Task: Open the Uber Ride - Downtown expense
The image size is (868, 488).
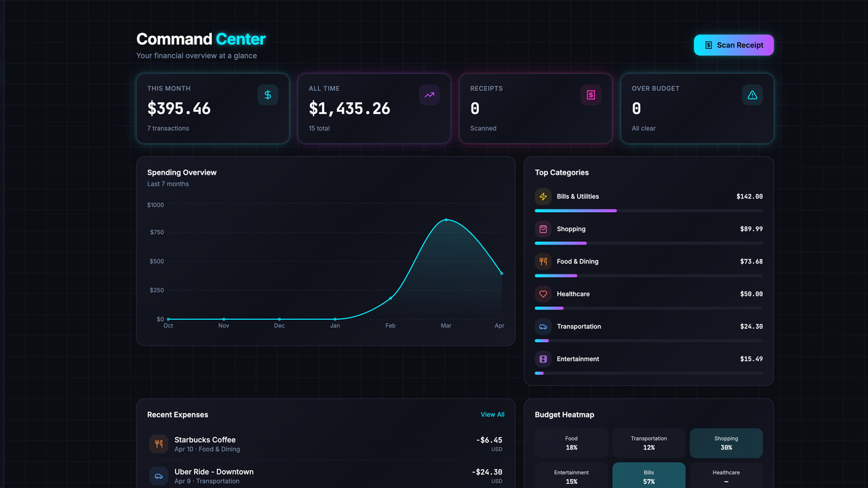Action: point(325,476)
